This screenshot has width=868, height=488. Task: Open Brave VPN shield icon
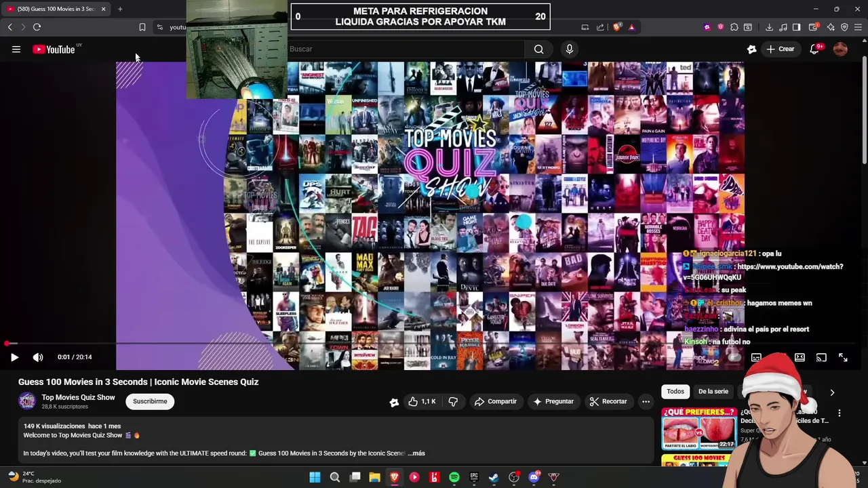[x=844, y=27]
